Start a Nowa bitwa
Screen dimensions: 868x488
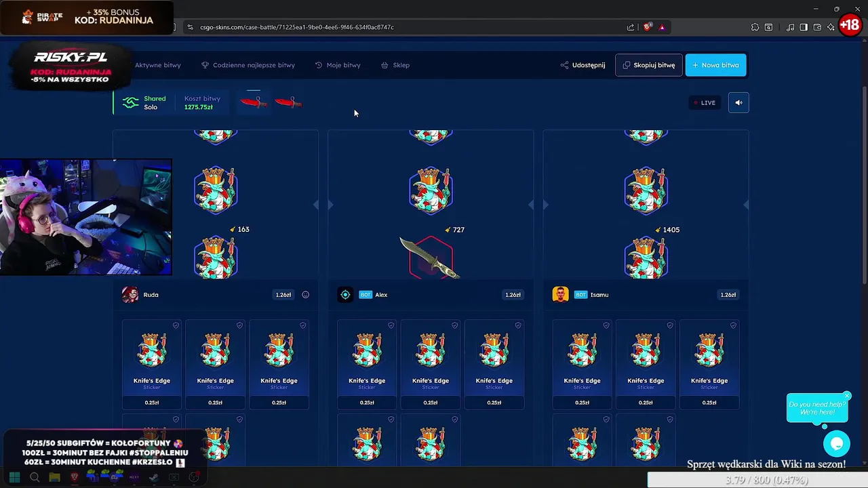click(x=715, y=65)
